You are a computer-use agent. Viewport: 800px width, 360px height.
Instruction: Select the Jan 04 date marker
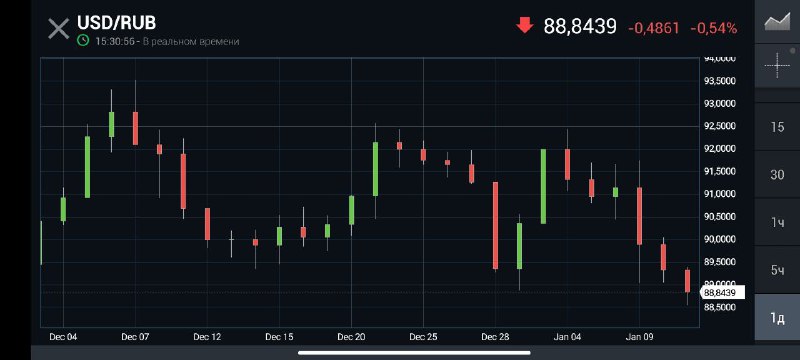click(x=567, y=337)
